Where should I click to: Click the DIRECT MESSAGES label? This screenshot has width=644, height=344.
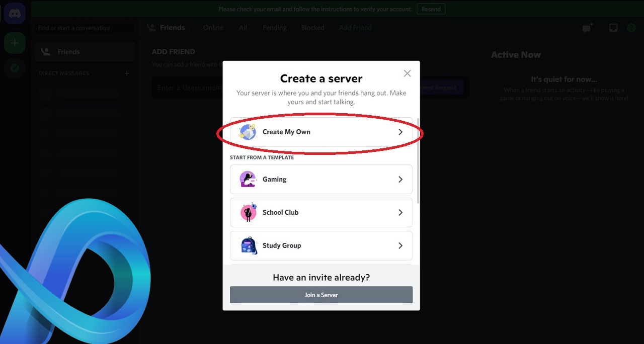click(64, 73)
